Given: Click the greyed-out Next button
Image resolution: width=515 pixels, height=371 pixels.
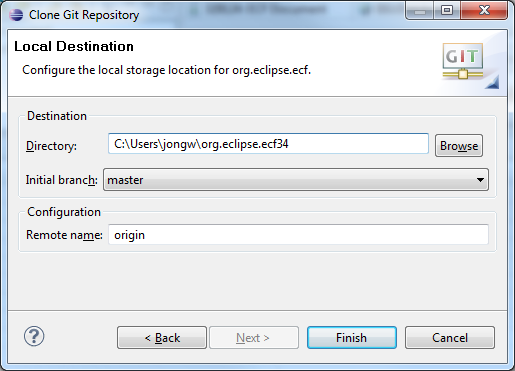Looking at the screenshot, I should [254, 338].
